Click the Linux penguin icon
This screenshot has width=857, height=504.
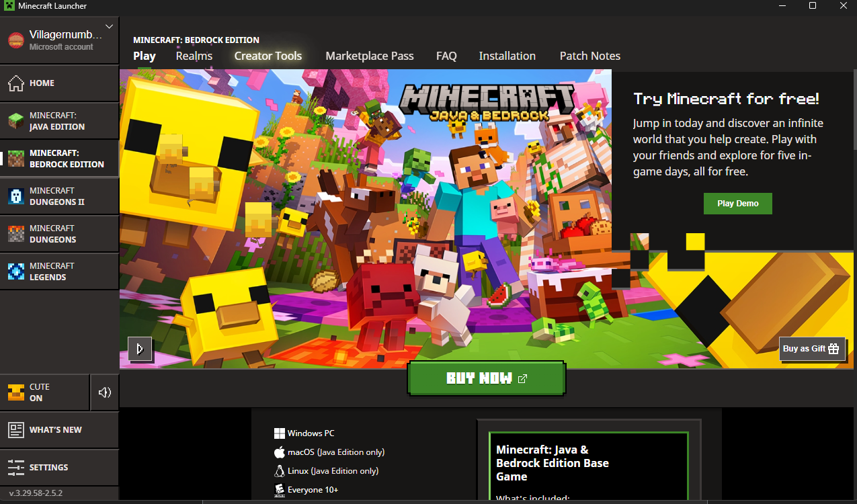[x=280, y=471]
